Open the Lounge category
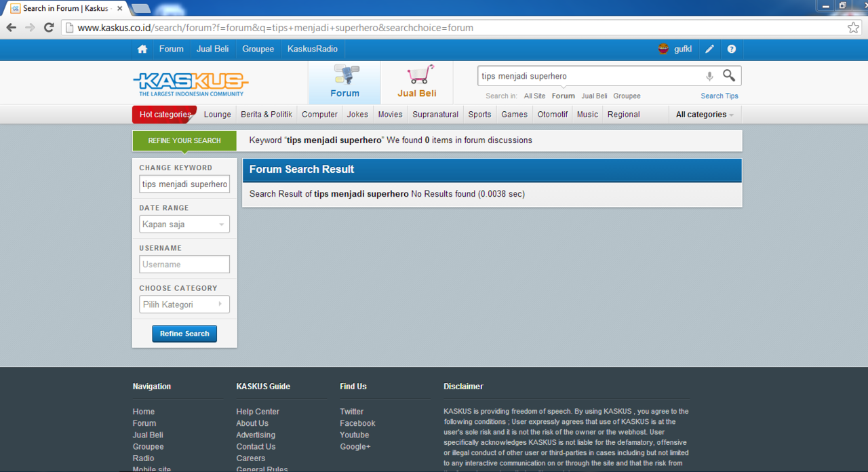This screenshot has width=868, height=472. click(x=218, y=115)
